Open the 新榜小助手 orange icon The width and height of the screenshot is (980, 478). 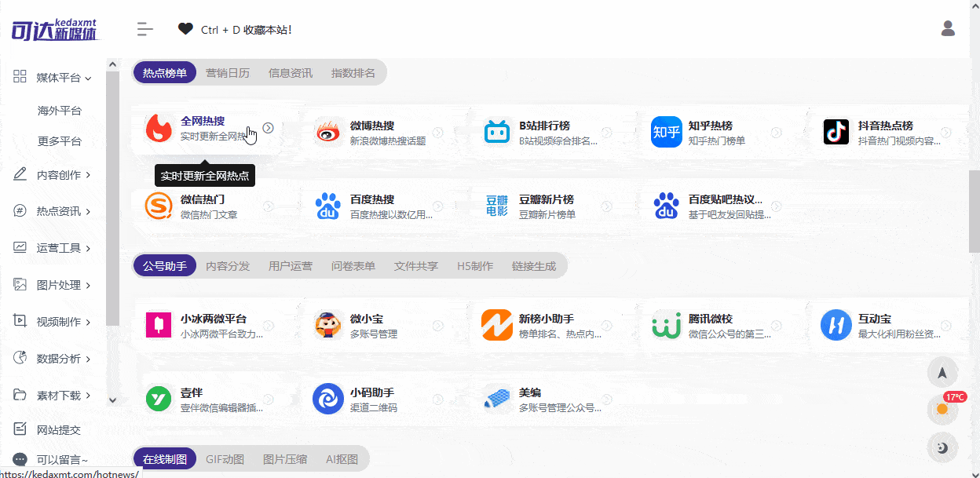[497, 325]
